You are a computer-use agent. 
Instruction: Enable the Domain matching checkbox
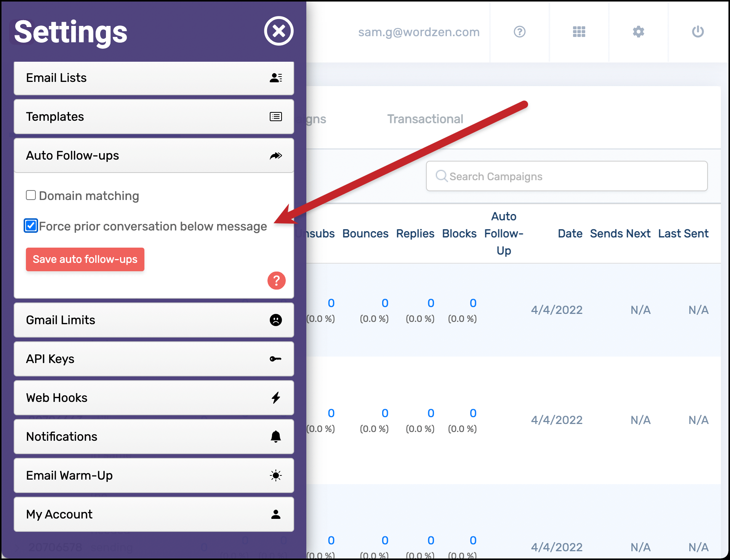[x=31, y=195]
